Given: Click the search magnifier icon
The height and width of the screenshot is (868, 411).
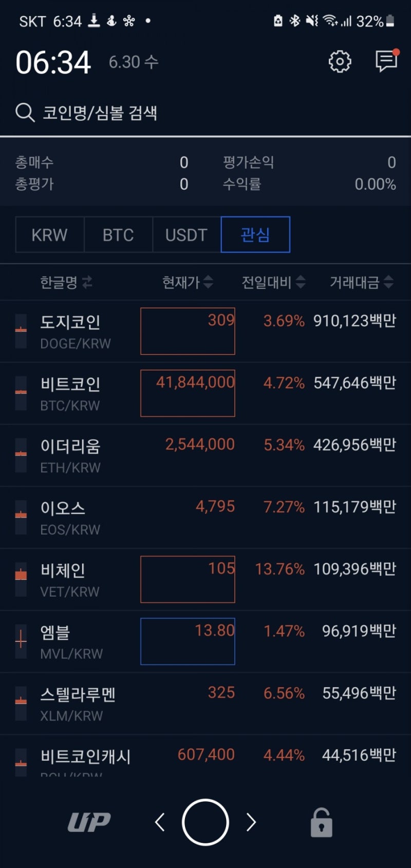Looking at the screenshot, I should coord(25,112).
